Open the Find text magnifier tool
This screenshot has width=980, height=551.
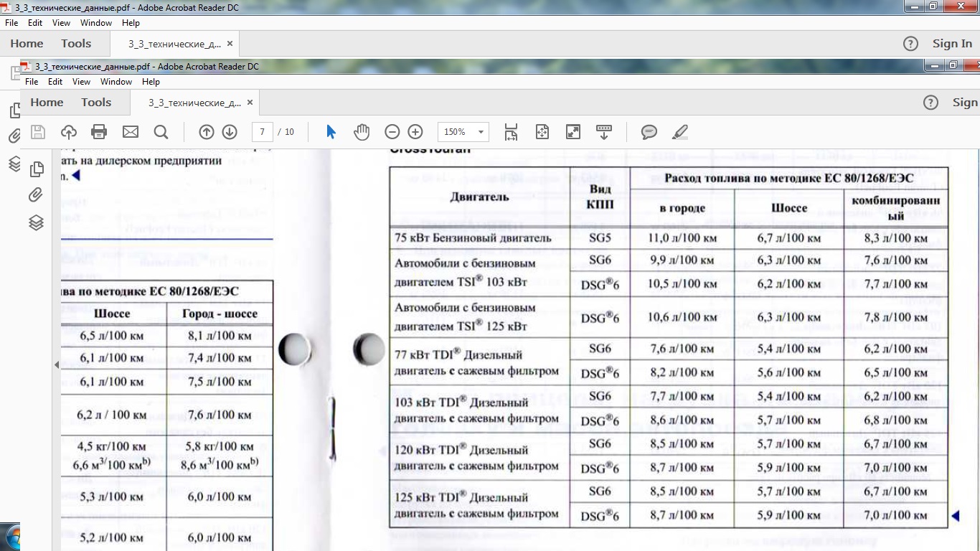[161, 132]
